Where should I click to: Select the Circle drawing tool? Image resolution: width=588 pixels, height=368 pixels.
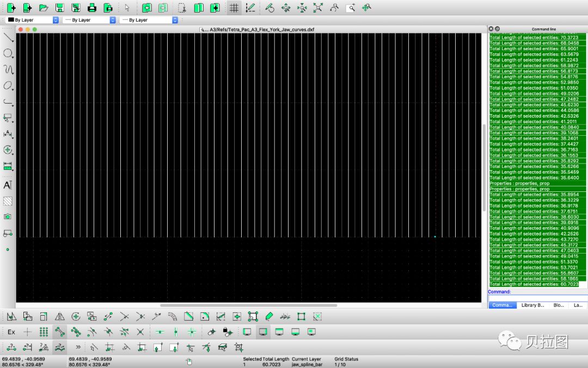8,53
